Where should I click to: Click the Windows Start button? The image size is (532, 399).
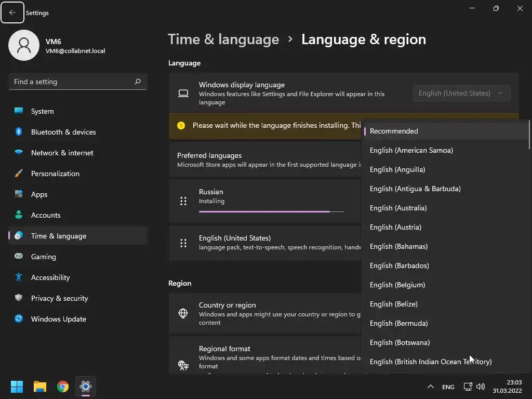coord(17,387)
